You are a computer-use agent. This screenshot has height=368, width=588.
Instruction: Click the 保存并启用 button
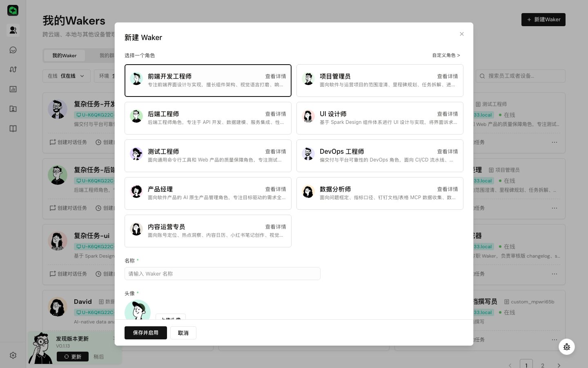point(146,333)
